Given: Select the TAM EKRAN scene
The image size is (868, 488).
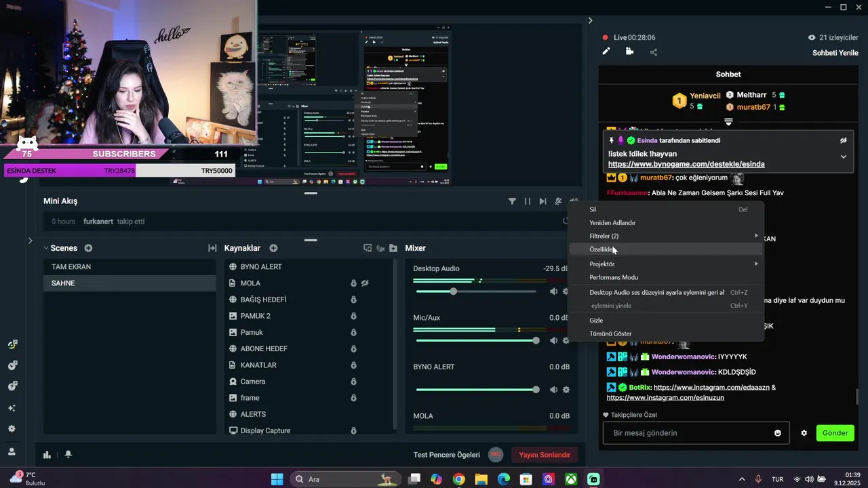Looking at the screenshot, I should 130,267.
